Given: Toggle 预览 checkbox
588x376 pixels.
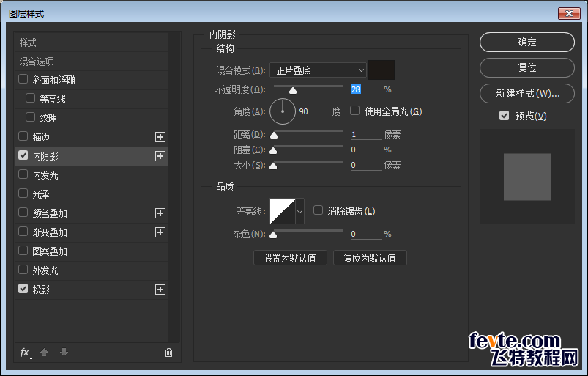Looking at the screenshot, I should (x=505, y=116).
